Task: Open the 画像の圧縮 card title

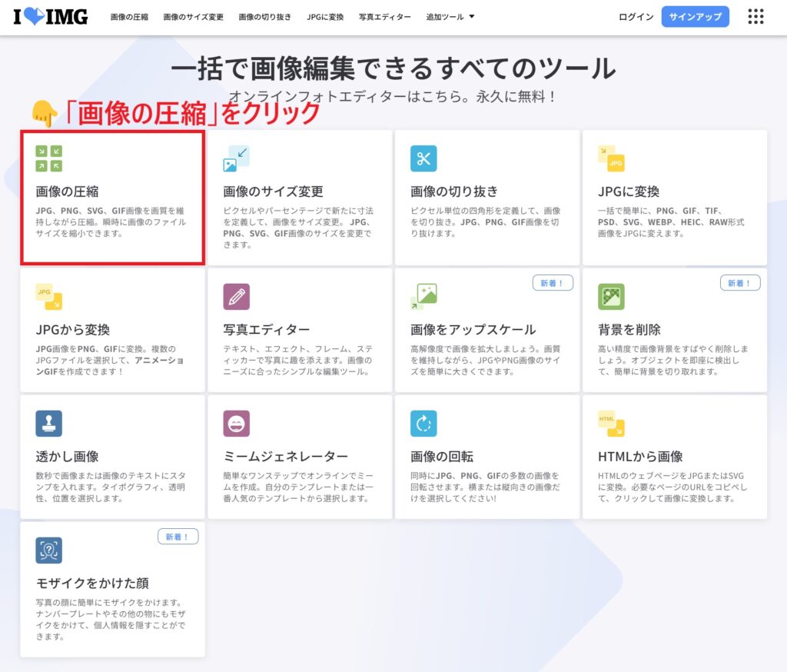Action: [67, 191]
